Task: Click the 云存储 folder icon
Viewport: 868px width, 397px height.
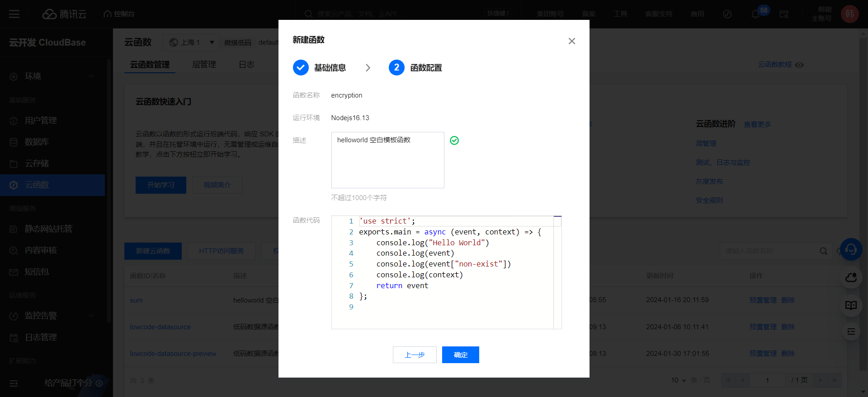Action: coord(14,163)
